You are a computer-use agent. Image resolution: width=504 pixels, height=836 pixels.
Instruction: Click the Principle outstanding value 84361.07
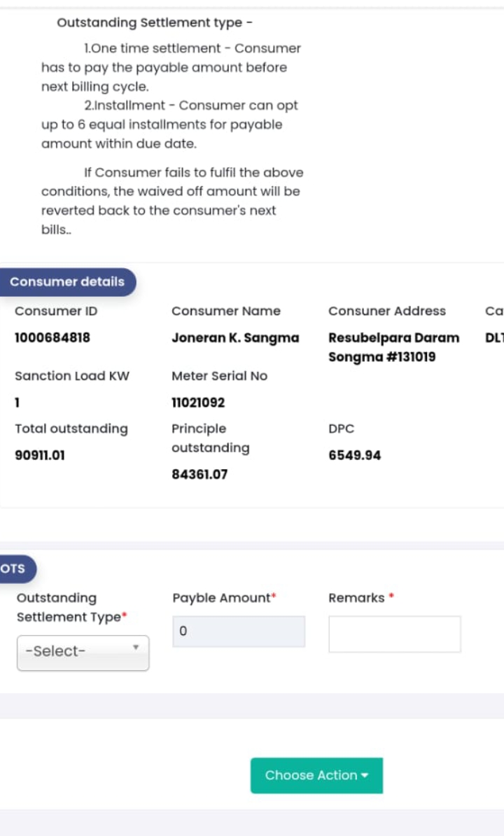click(199, 475)
